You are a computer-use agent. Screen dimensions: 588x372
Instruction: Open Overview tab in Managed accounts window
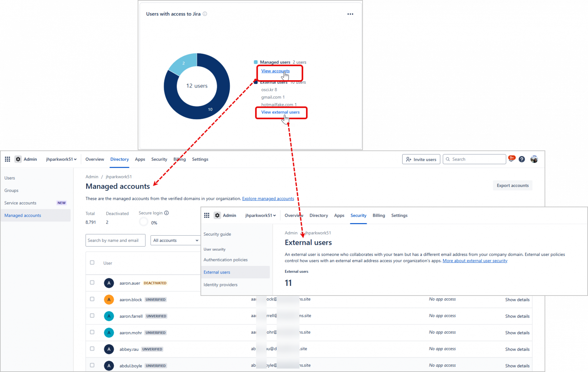pyautogui.click(x=95, y=159)
